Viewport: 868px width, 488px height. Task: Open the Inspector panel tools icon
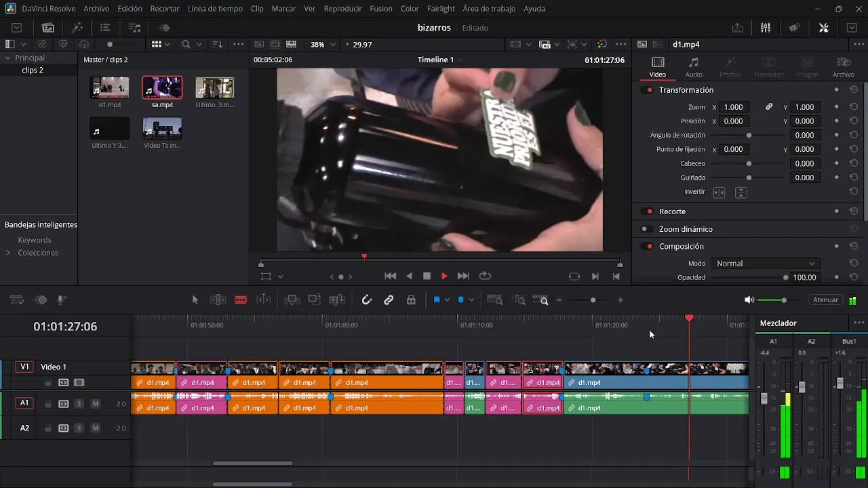coord(824,28)
